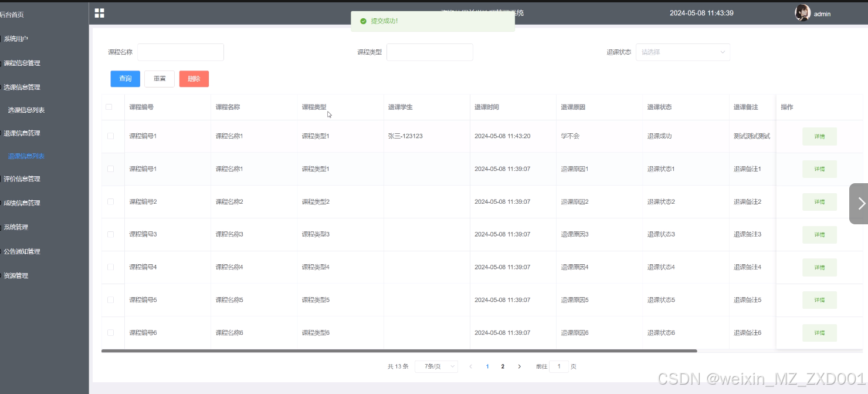Focus the 课程类型 search input

tap(430, 52)
